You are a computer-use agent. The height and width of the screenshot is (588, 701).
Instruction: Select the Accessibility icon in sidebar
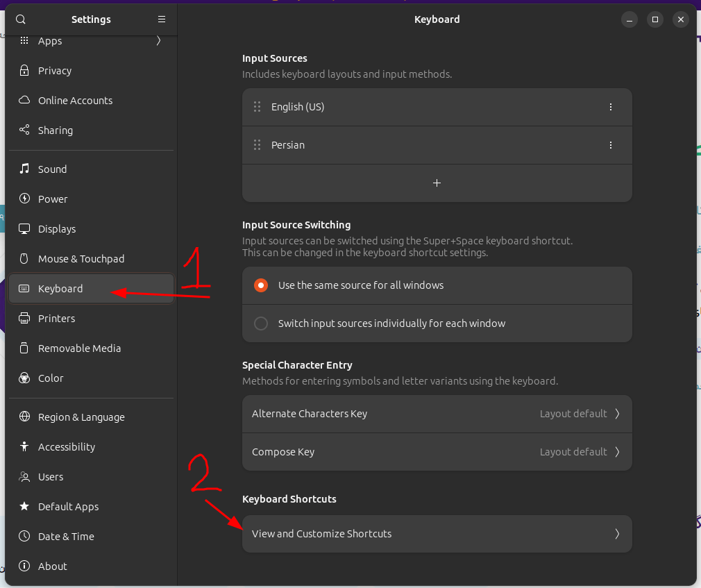pos(22,446)
